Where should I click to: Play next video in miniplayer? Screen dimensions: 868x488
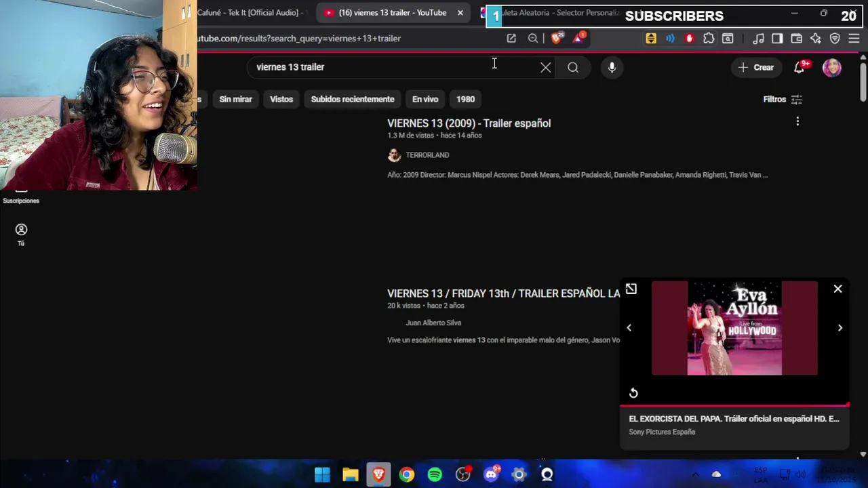coord(840,328)
